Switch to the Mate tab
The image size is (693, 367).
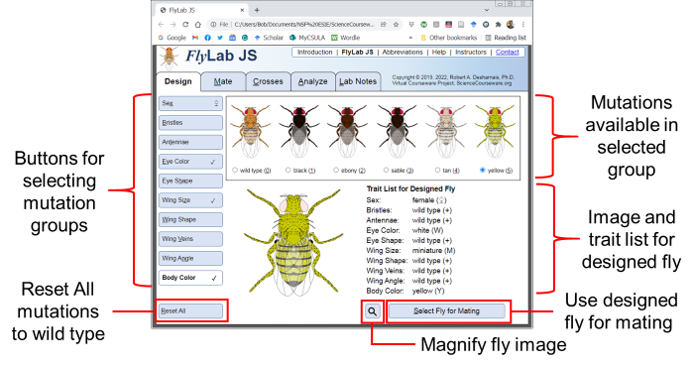[x=223, y=82]
